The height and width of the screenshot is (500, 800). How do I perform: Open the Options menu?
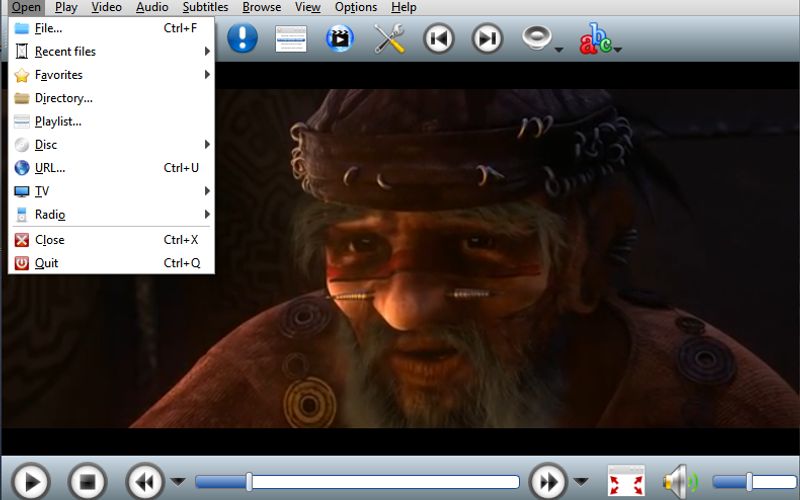click(x=356, y=7)
